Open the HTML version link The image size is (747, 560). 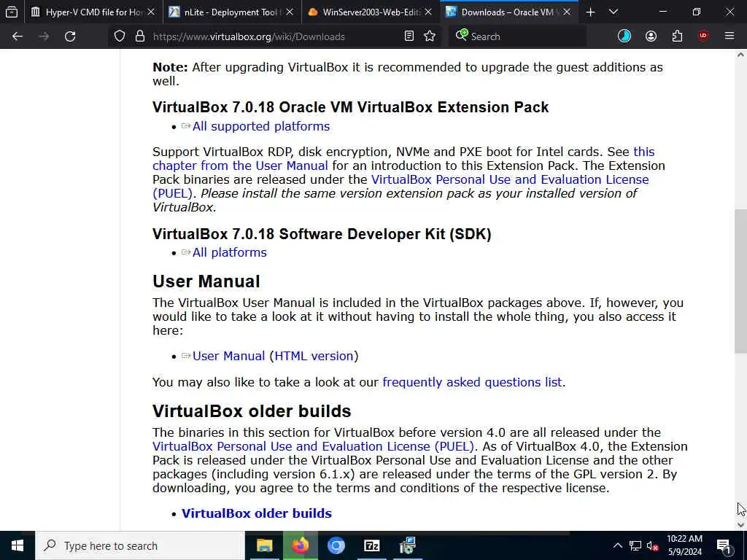[314, 356]
